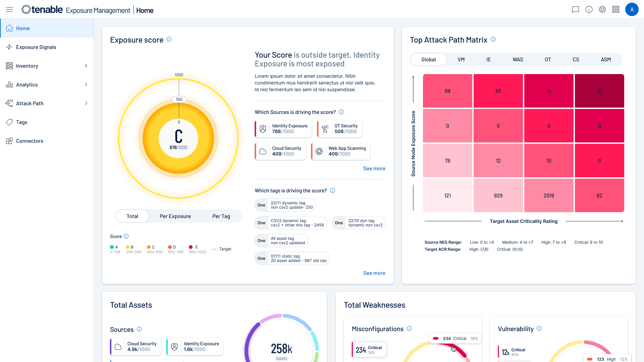Click the Tags sidebar icon
Viewport: 644px width, 362px height.
(x=9, y=122)
